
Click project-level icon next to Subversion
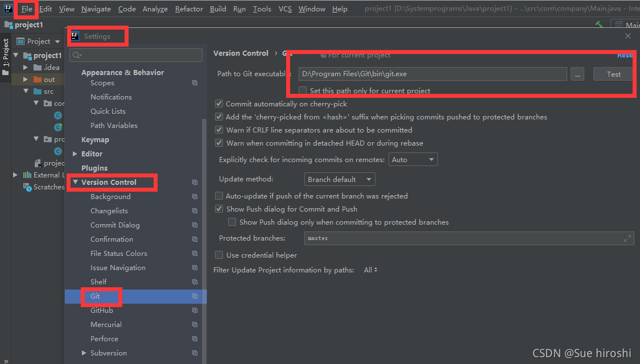(x=195, y=353)
